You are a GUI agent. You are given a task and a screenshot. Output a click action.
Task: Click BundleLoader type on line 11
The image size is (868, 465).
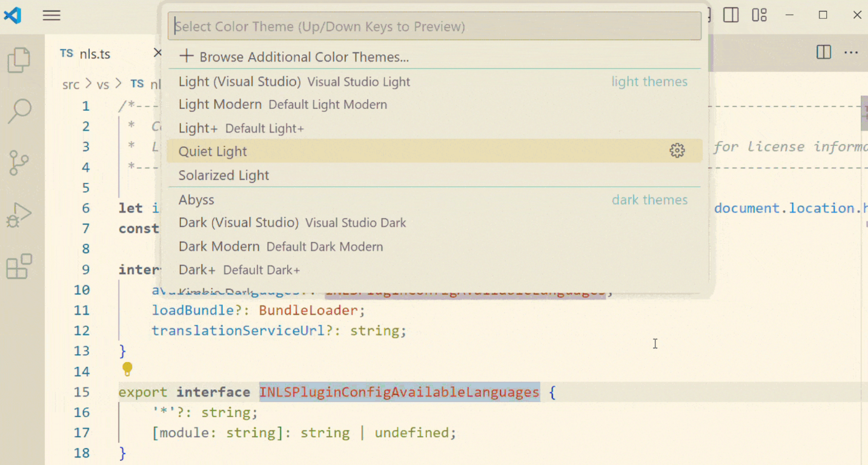[x=308, y=310]
